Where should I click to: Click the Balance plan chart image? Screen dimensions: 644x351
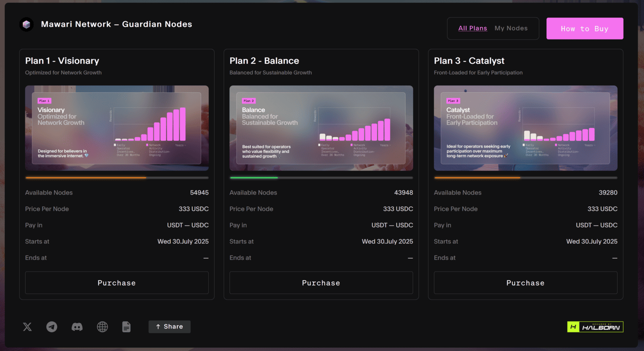click(321, 128)
